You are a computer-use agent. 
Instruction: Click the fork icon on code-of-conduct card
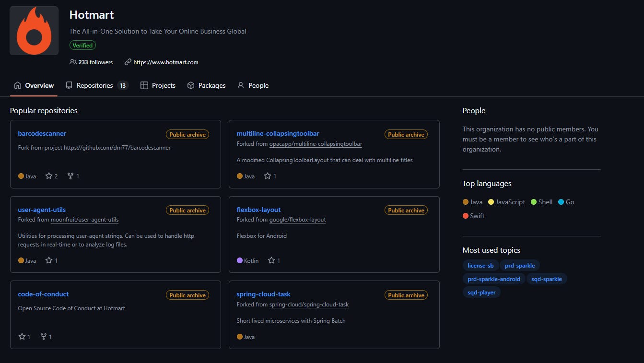[x=44, y=337]
